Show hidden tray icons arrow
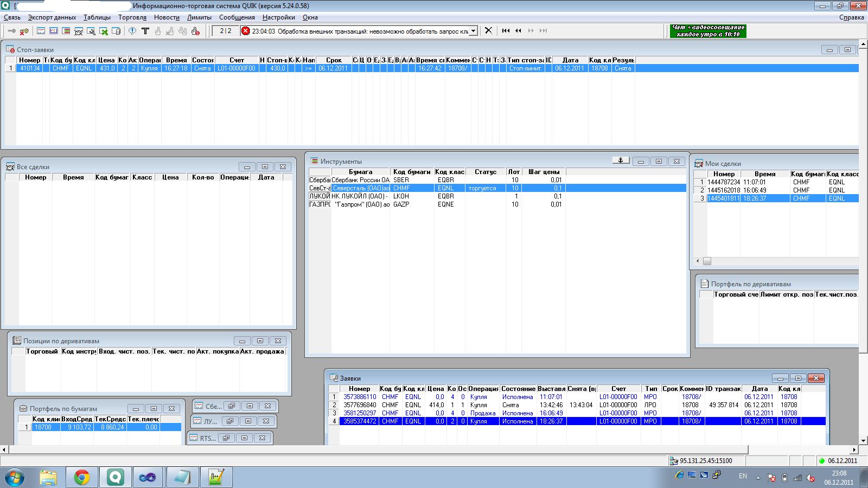The height and width of the screenshot is (488, 868). pos(758,478)
